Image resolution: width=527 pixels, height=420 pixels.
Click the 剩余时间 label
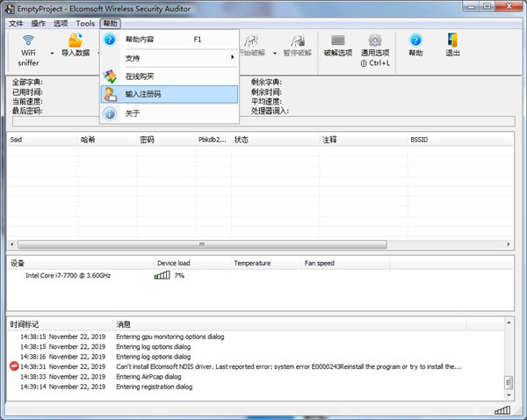point(266,91)
